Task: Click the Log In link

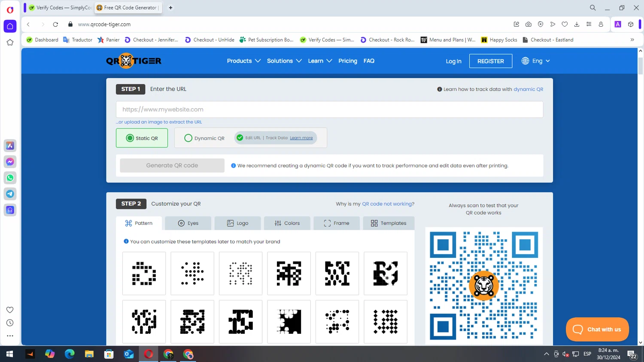Action: (x=453, y=61)
